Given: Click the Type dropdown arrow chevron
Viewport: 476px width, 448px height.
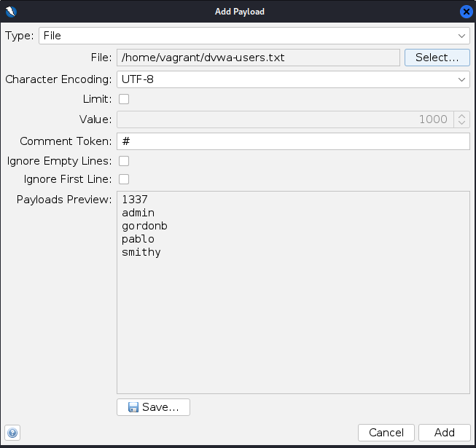Looking at the screenshot, I should [x=462, y=36].
